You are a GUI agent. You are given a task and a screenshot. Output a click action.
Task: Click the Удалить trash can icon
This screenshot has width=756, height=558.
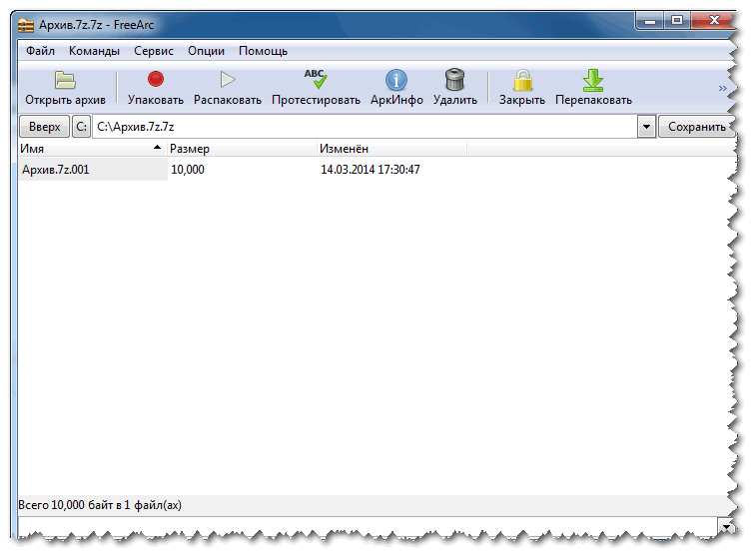coord(454,80)
